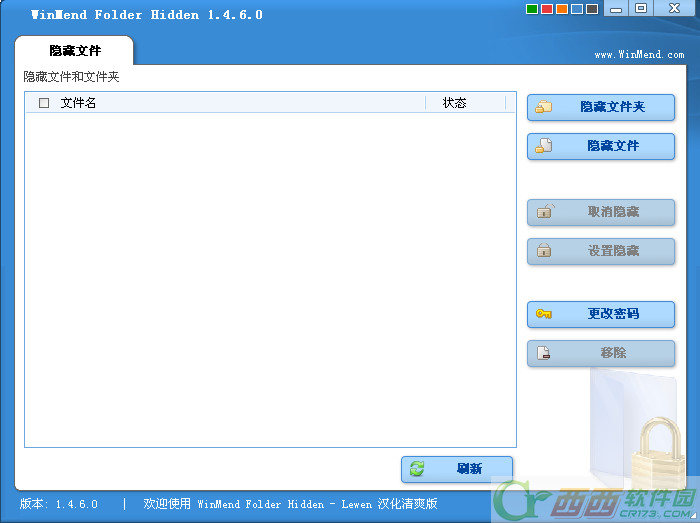Toggle the select-all checkbox beside 文件名

[44, 103]
